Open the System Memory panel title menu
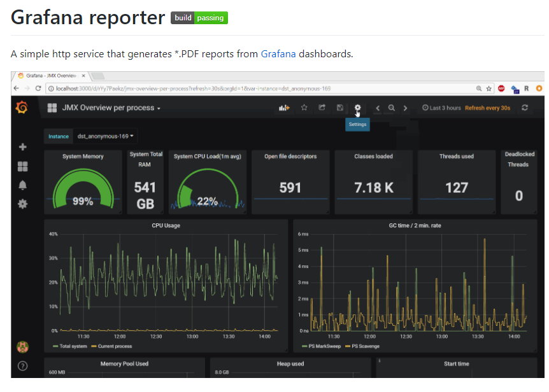Image resolution: width=549 pixels, height=392 pixels. tap(83, 157)
